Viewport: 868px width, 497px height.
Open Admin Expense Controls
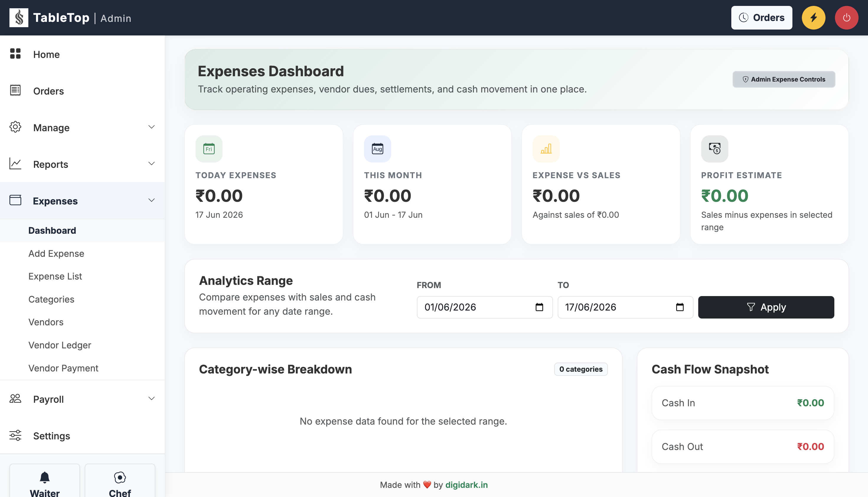pos(784,79)
